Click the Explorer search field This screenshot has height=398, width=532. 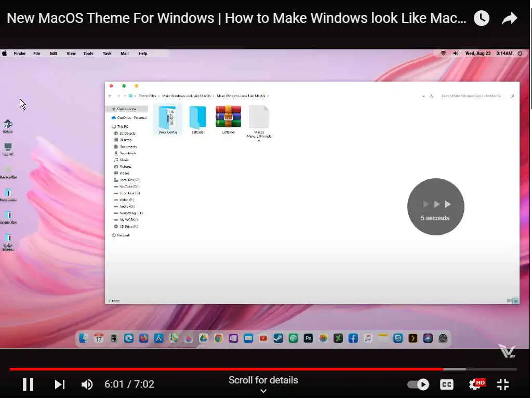pyautogui.click(x=475, y=96)
